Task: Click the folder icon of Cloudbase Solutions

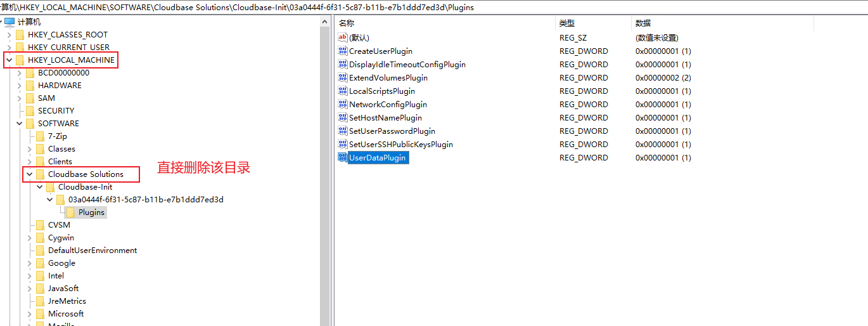Action: 41,174
